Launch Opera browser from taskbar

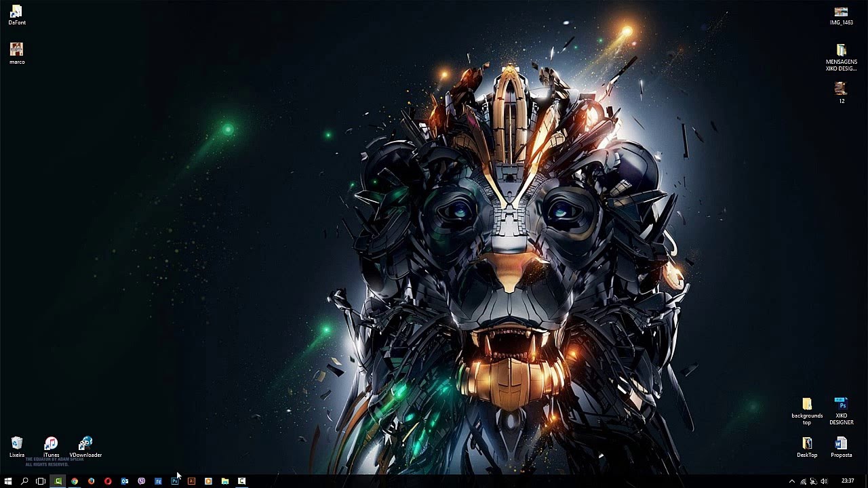tap(108, 481)
